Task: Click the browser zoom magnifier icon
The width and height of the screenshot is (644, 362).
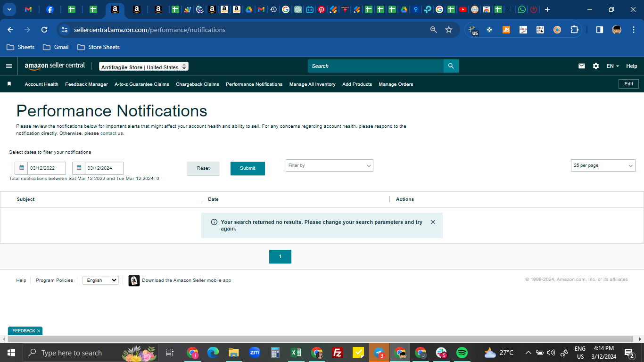Action: tap(434, 30)
